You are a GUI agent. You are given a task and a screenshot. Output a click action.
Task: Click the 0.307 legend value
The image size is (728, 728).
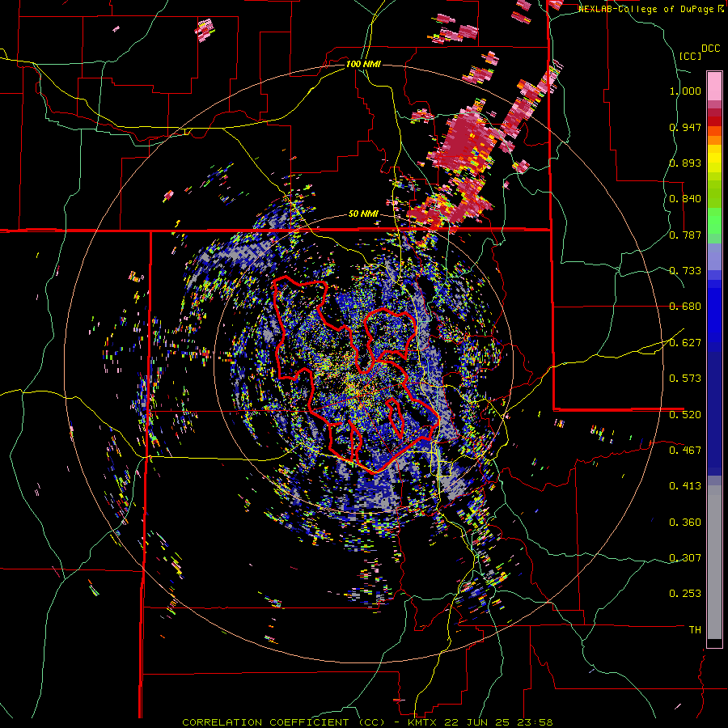[685, 558]
